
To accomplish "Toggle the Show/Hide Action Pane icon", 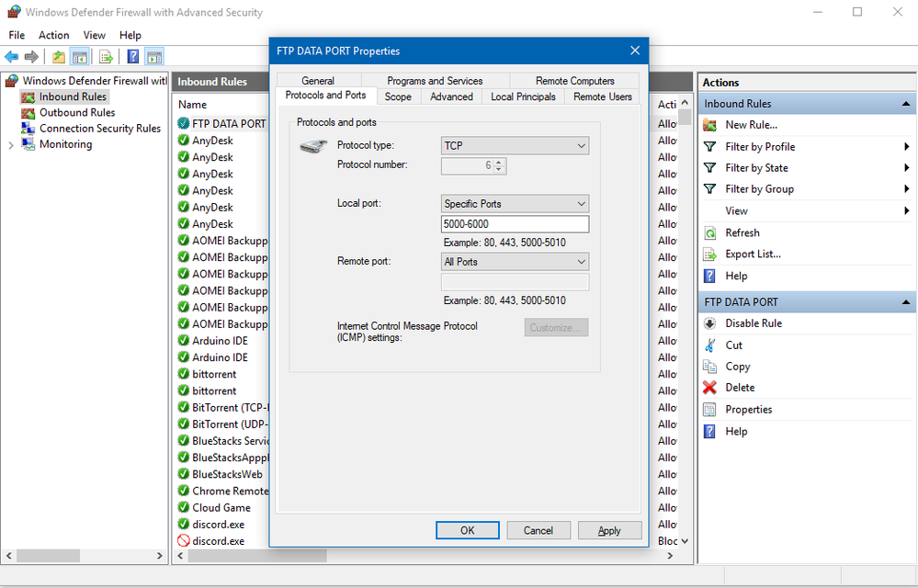I will tap(154, 57).
